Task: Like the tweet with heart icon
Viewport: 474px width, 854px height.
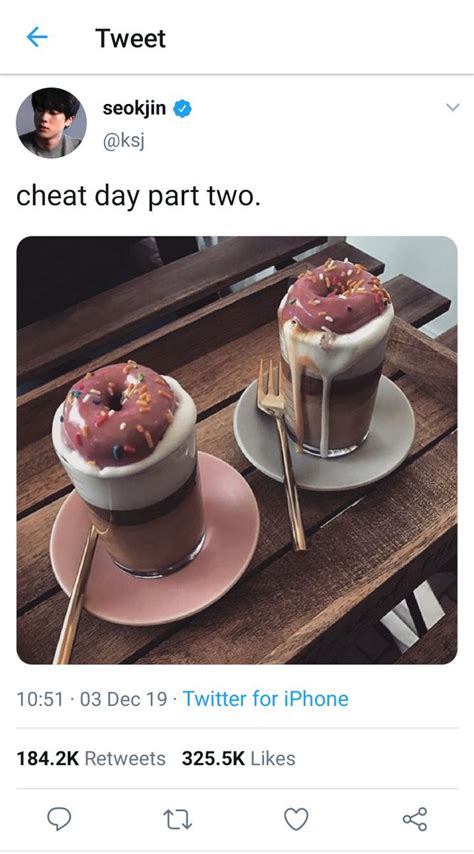Action: tap(296, 819)
